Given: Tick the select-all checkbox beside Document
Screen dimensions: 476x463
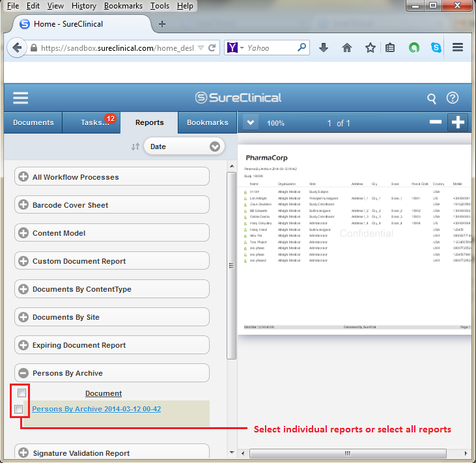Looking at the screenshot, I should coord(21,393).
